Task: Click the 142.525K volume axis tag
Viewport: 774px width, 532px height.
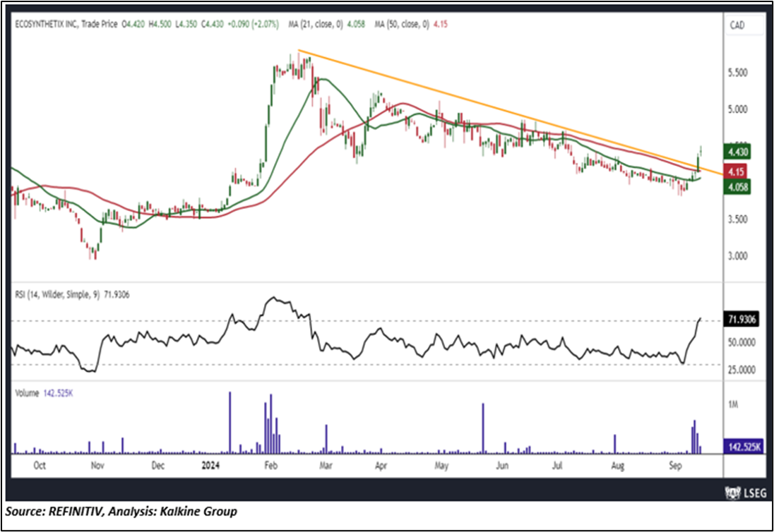Action: (x=744, y=447)
